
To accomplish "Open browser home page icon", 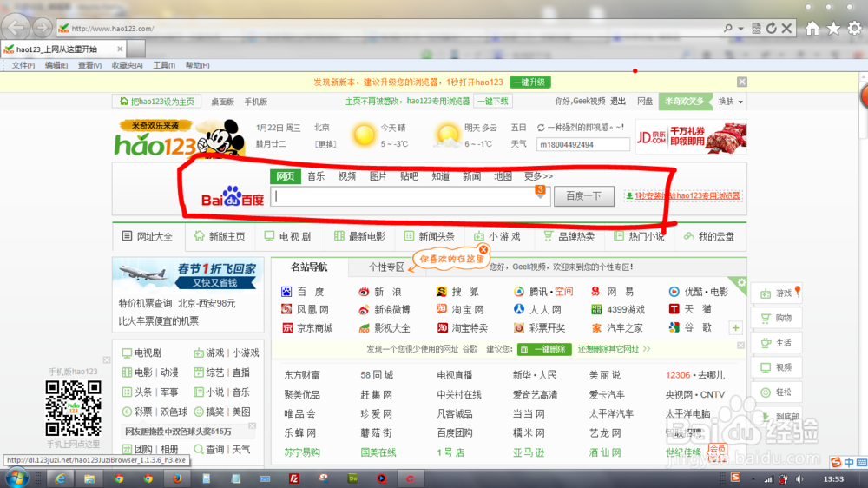I will coord(812,29).
